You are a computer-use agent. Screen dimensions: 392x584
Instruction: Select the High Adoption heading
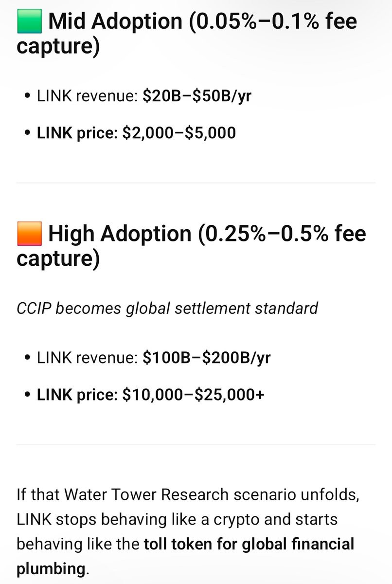click(x=191, y=246)
